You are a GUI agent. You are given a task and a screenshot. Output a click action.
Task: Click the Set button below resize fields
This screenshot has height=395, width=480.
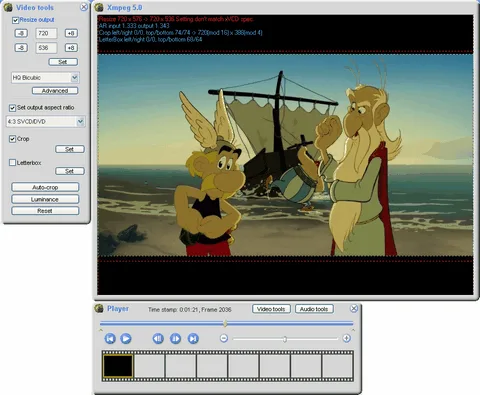(63, 62)
